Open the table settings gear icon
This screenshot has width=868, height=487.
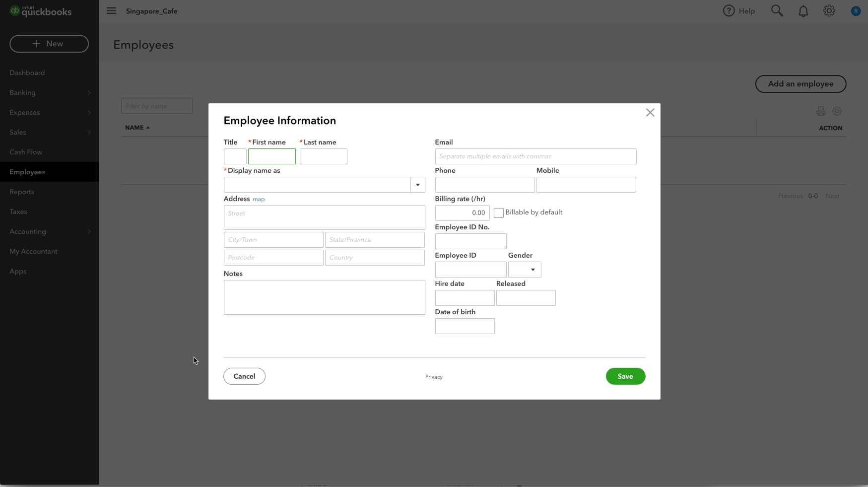click(x=837, y=111)
